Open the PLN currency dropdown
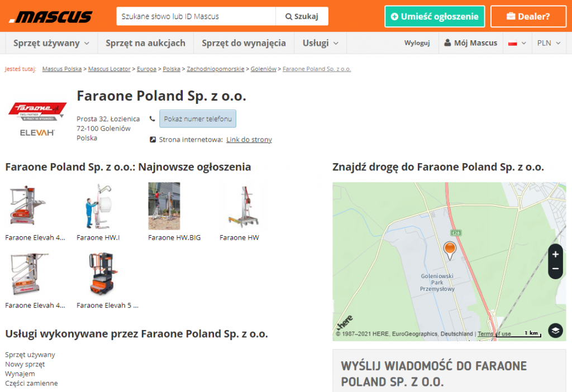The image size is (572, 392). click(549, 43)
